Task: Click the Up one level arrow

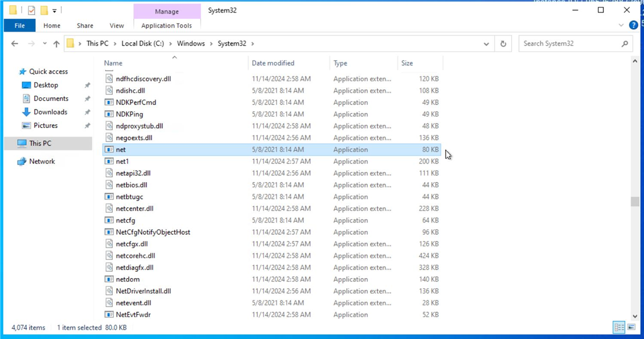Action: click(56, 44)
